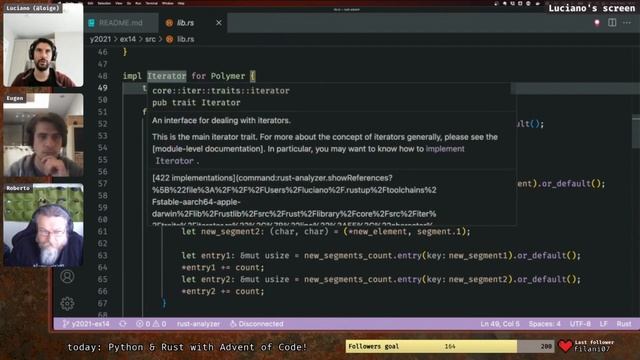The image size is (640, 360).
Task: Follow the 'implement' link in hover popup
Action: (x=445, y=149)
